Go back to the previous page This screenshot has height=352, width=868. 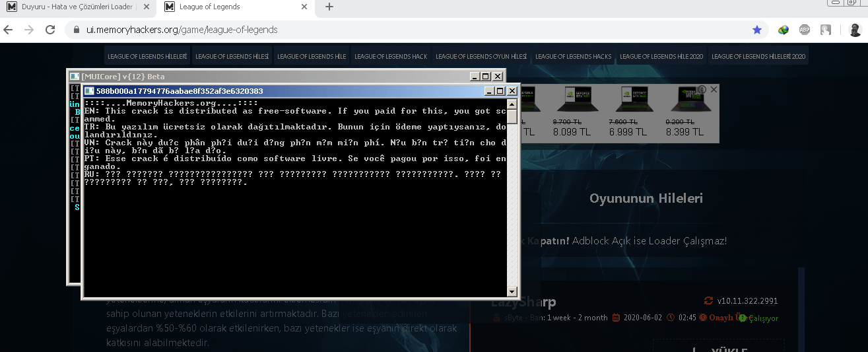tap(9, 30)
